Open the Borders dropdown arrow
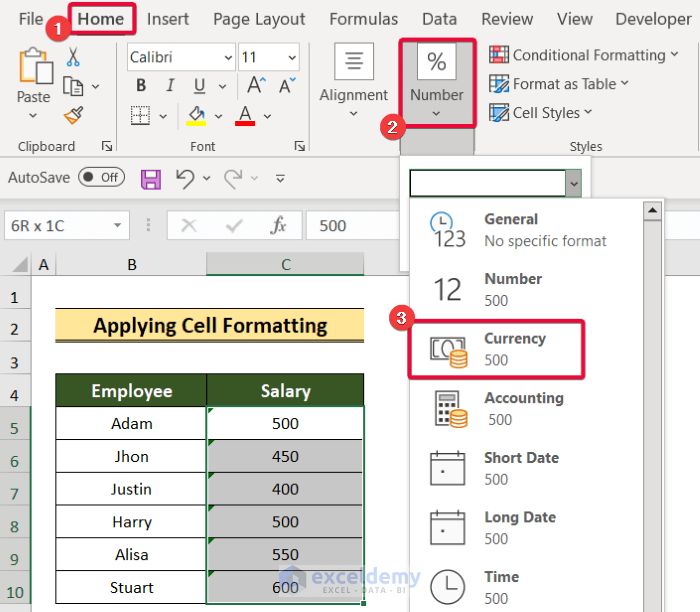The width and height of the screenshot is (700, 612). (163, 117)
